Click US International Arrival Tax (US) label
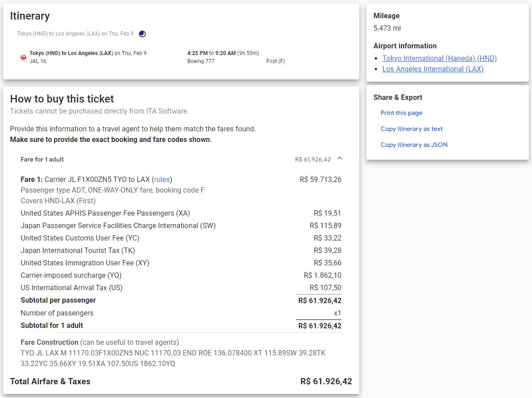Screen dimensions: 532x398 (x=71, y=288)
